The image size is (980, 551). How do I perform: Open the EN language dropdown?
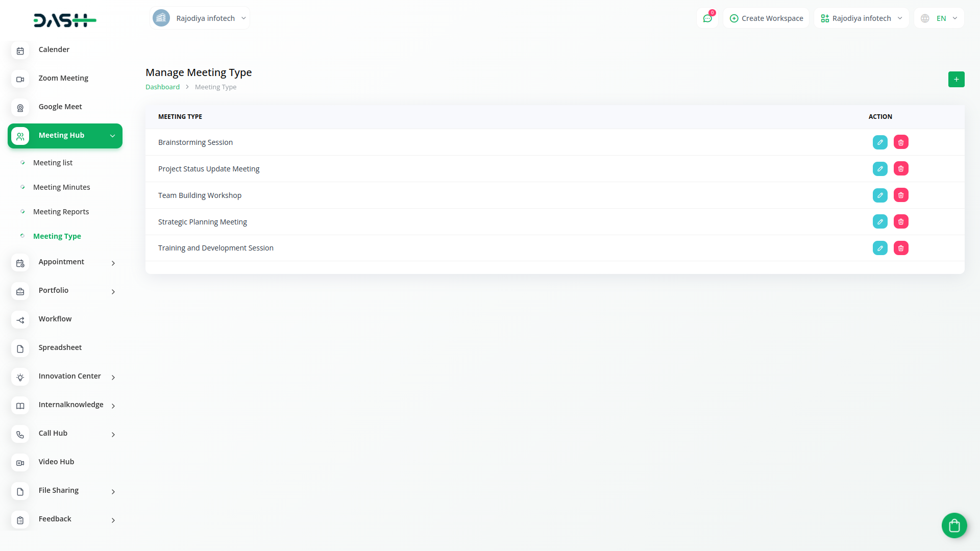939,18
